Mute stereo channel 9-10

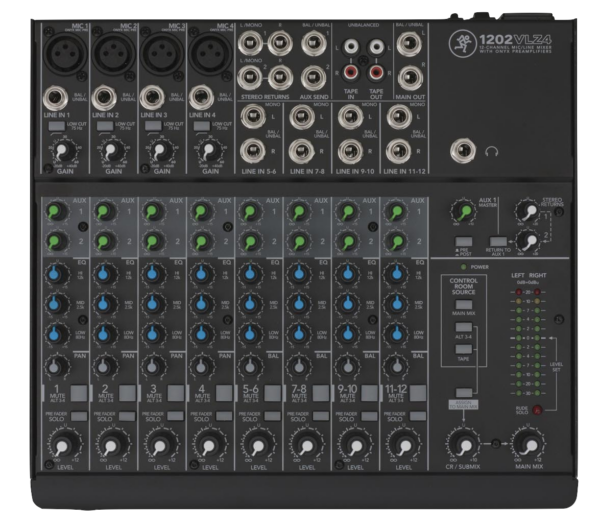pos(369,393)
